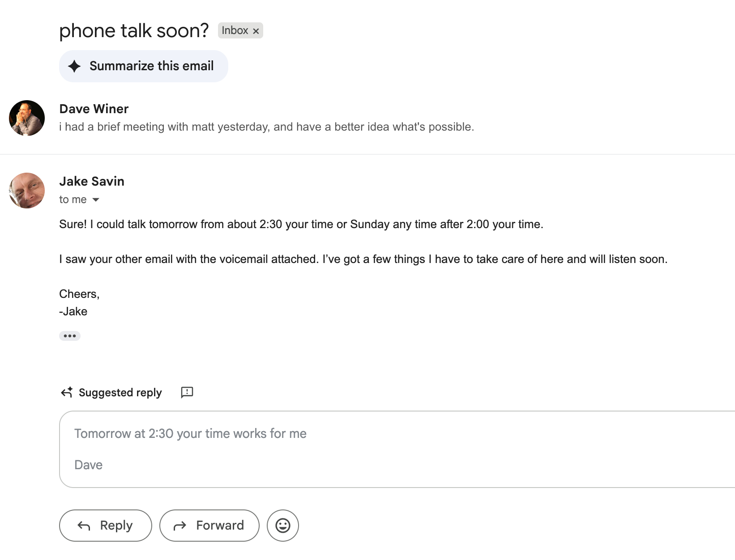The height and width of the screenshot is (560, 735).
Task: Open the emoji reaction picker
Action: pyautogui.click(x=282, y=526)
